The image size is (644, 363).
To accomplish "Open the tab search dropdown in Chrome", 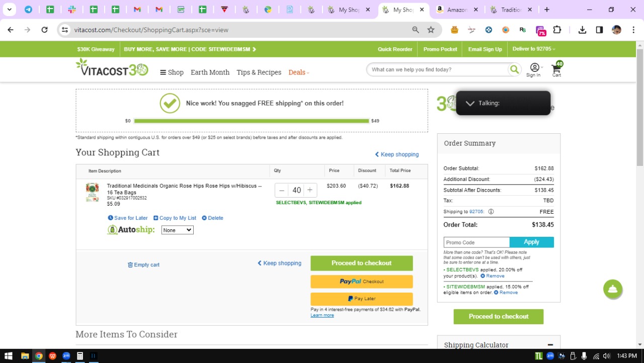I will pos(9,10).
